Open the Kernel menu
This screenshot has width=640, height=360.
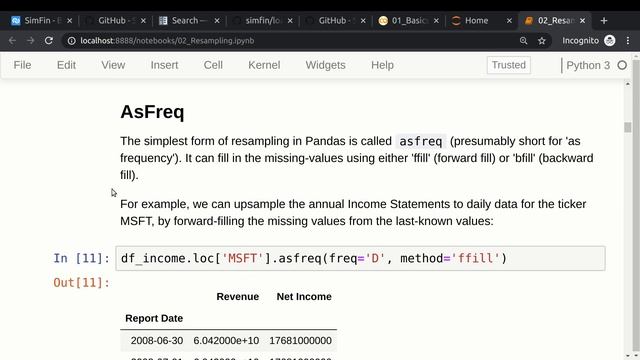[264, 65]
